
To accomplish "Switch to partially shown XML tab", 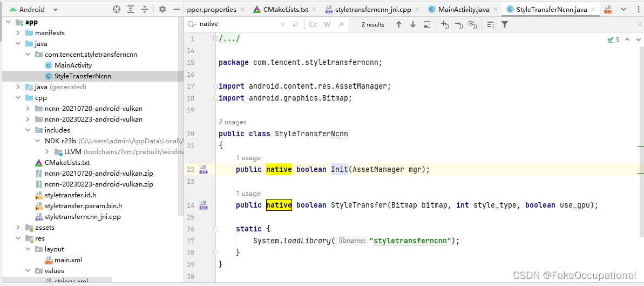I will point(609,10).
